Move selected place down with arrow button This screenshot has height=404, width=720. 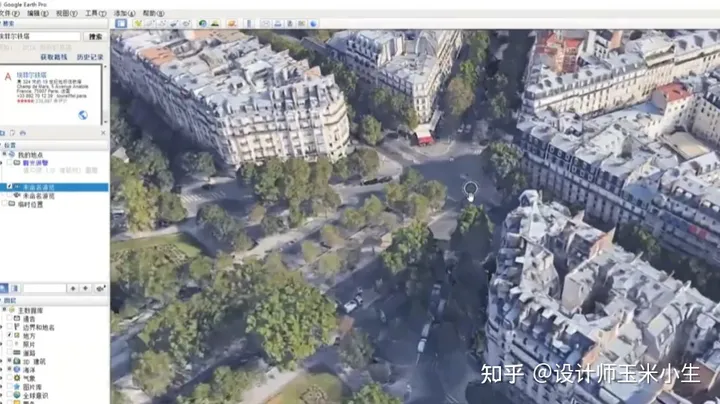[85, 288]
